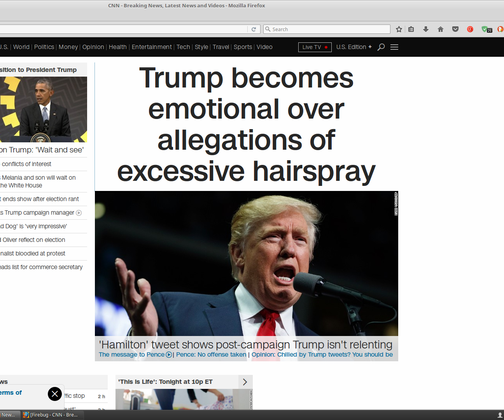Viewport: 504px width, 420px height.
Task: Advance 'This is Life' carousel with the chevron
Action: coord(245,382)
